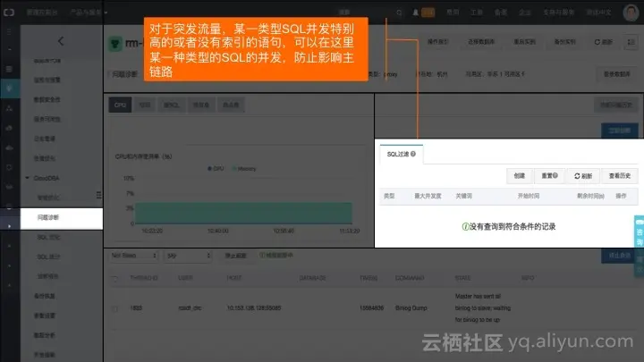Click the back arrow above the sidebar
Image resolution: width=644 pixels, height=362 pixels.
[x=61, y=41]
